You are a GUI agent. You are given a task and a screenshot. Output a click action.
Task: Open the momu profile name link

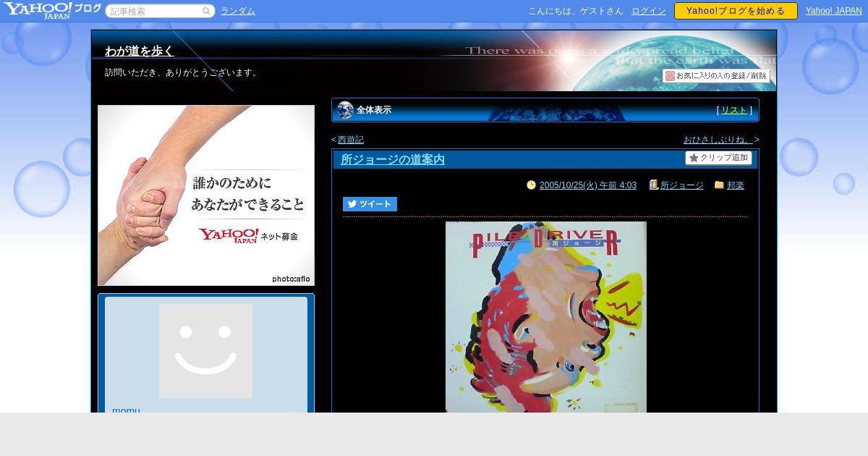point(126,410)
